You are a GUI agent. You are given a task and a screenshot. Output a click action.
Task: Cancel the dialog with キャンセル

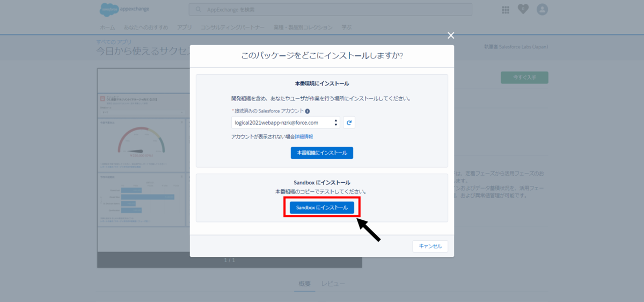click(x=430, y=246)
